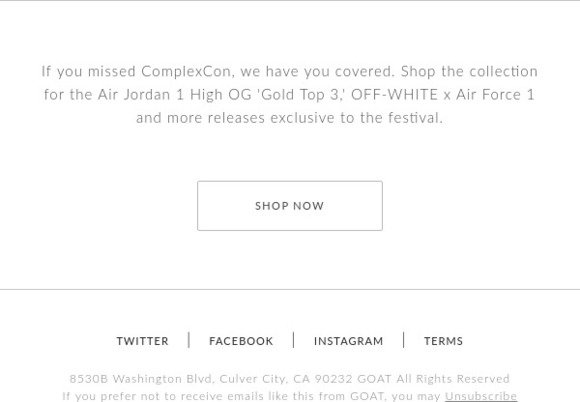580x402 pixels.
Task: Click the OFF-WHITE x Air Force 1 text
Action: [443, 95]
